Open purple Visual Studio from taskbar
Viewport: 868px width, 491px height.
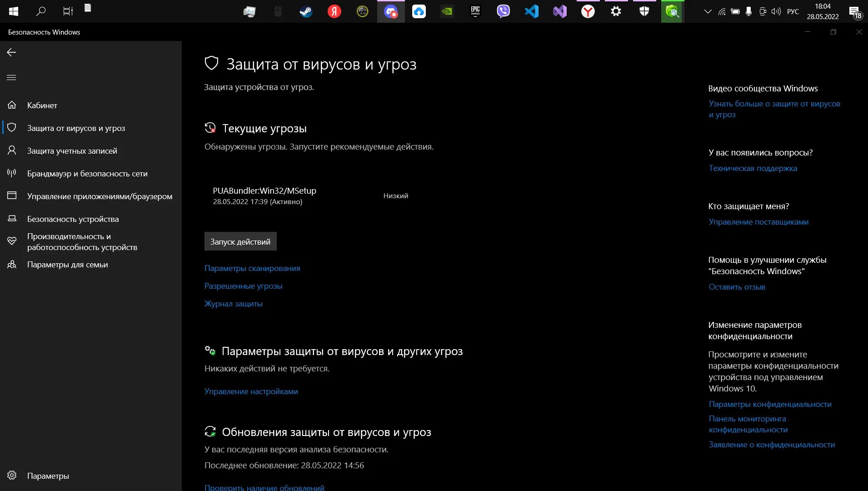click(560, 11)
